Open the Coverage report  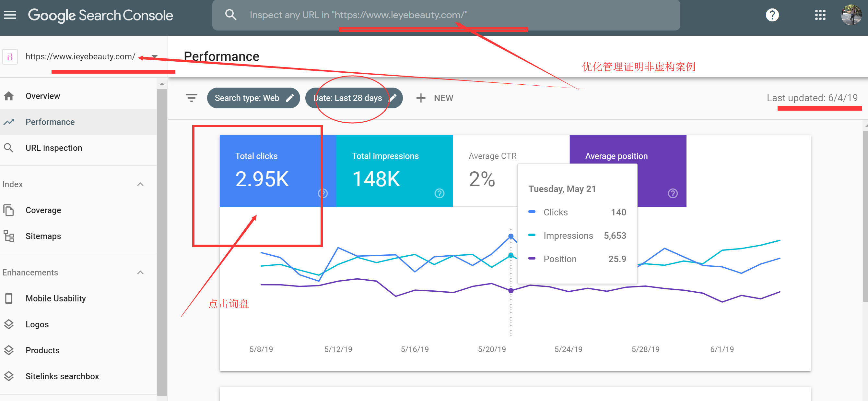coord(78,210)
